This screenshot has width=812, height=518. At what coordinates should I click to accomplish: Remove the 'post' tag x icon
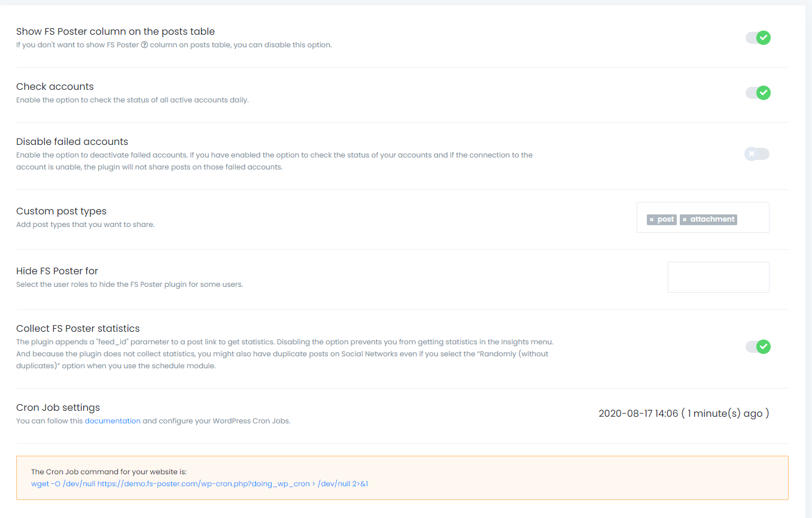tap(652, 220)
